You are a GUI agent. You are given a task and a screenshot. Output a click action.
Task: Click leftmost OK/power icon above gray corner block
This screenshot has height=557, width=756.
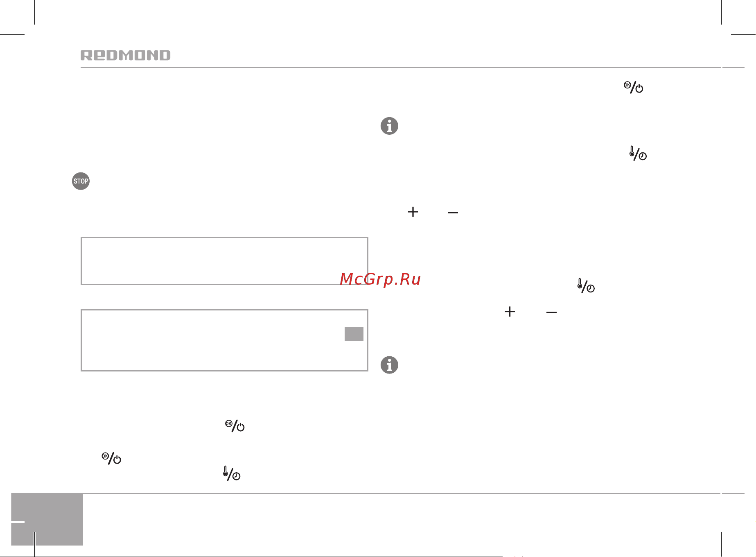click(111, 458)
